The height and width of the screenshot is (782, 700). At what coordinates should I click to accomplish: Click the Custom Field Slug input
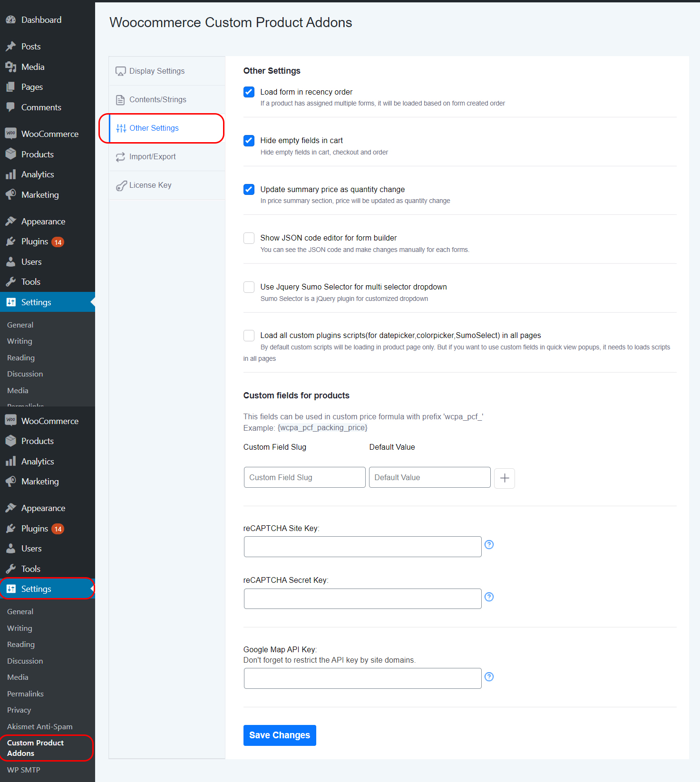(305, 477)
